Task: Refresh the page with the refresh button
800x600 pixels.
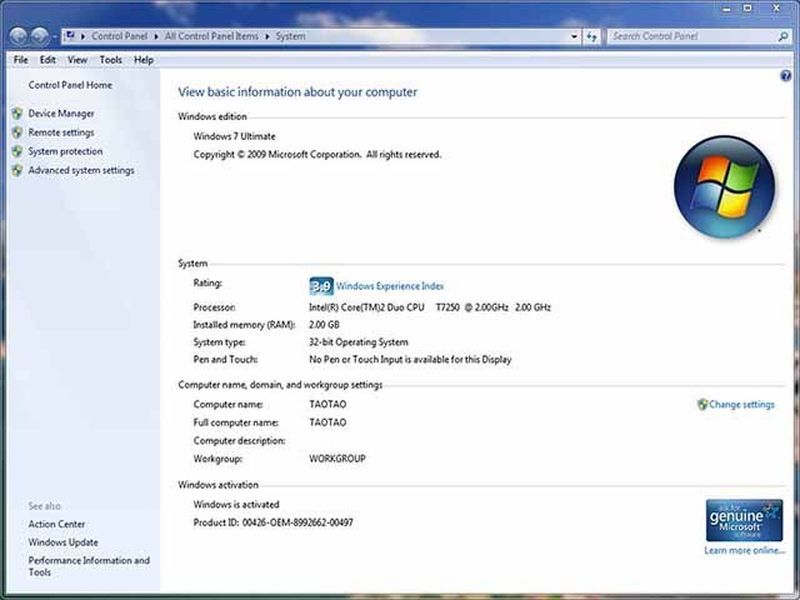Action: (x=592, y=37)
